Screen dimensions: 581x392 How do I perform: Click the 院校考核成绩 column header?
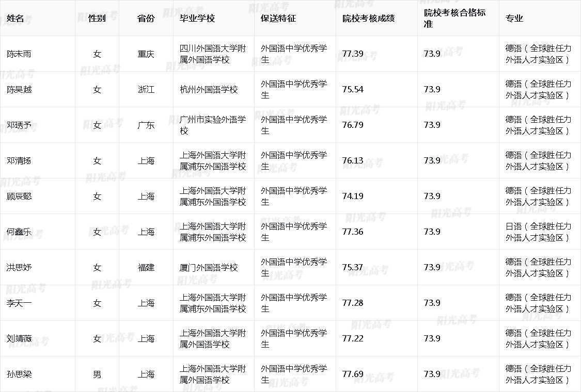click(x=369, y=18)
